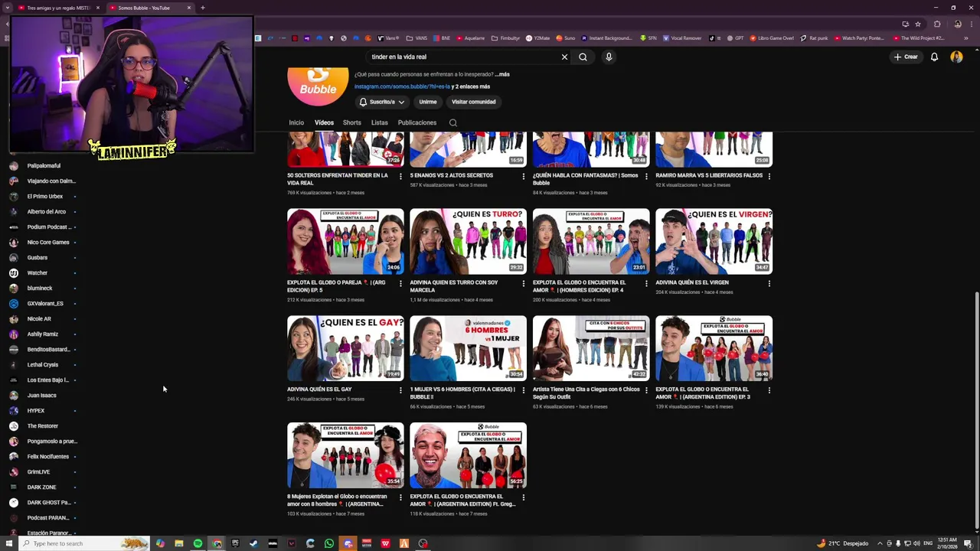Image resolution: width=980 pixels, height=551 pixels.
Task: Expand channel description with ...más
Action: tap(502, 74)
